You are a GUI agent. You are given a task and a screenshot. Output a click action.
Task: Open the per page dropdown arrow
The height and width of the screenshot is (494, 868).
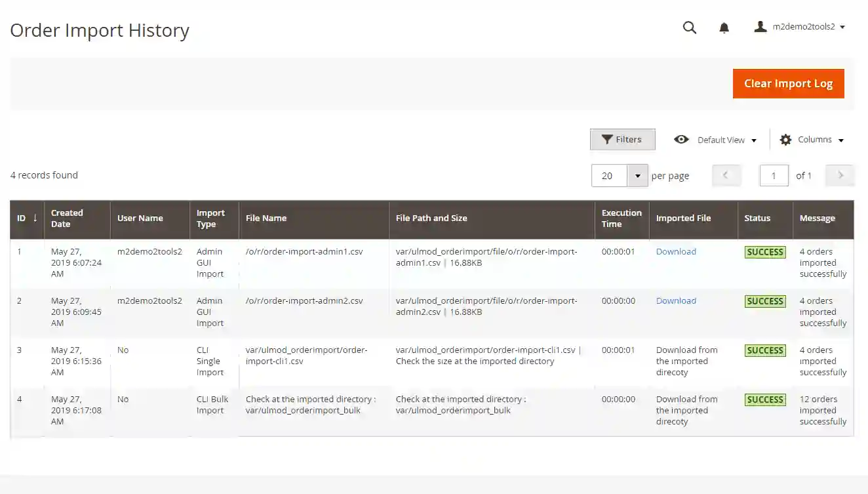pyautogui.click(x=637, y=175)
